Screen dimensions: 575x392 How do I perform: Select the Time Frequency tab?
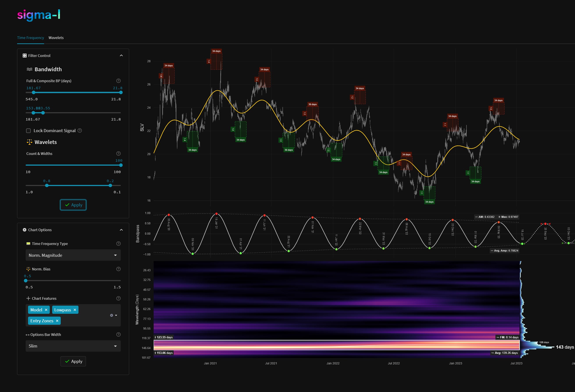[x=30, y=38]
